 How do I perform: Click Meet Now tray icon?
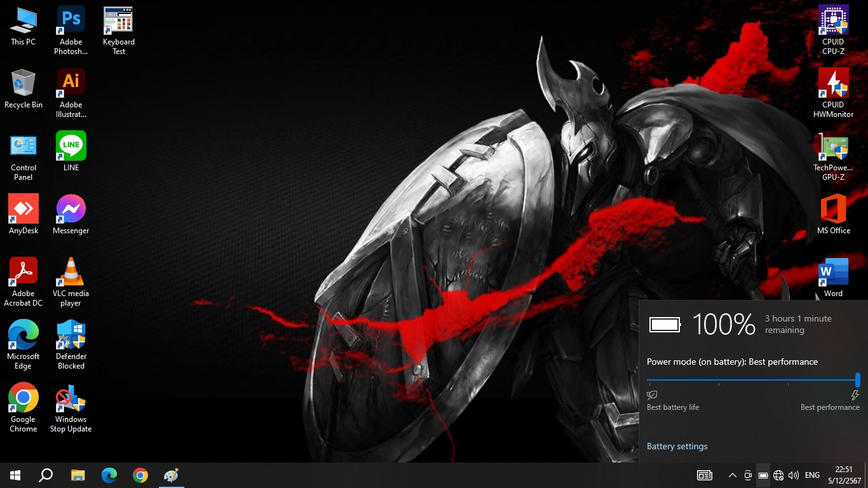tap(748, 475)
